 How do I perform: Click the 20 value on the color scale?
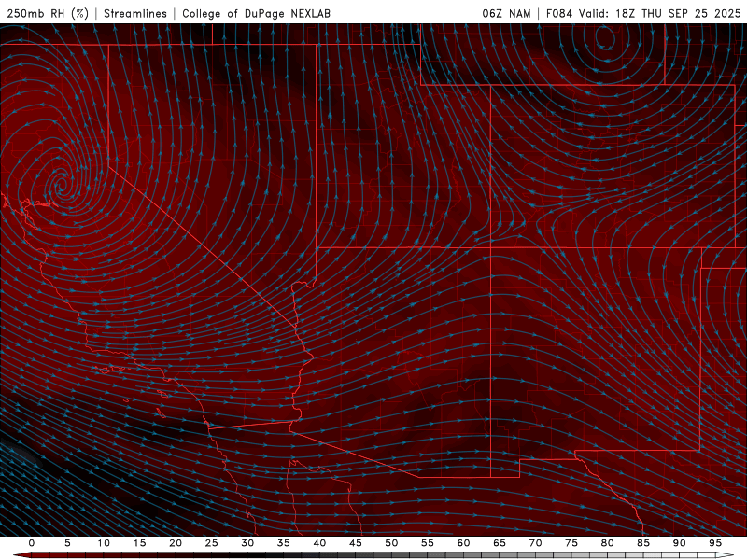point(176,543)
